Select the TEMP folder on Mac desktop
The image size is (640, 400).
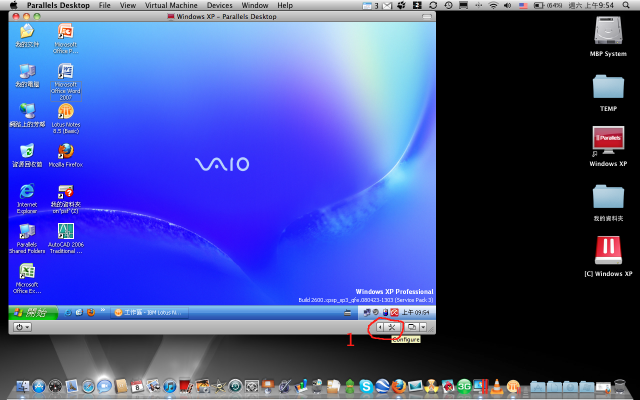(608, 92)
